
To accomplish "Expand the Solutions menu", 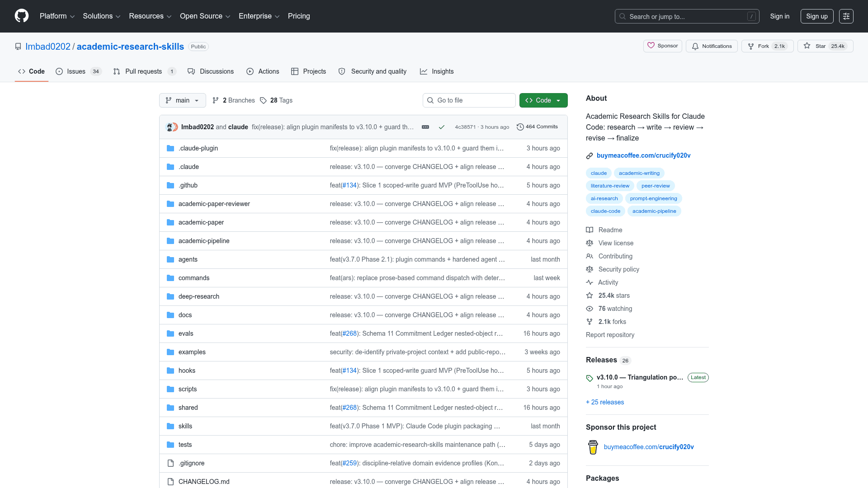I will click(101, 16).
